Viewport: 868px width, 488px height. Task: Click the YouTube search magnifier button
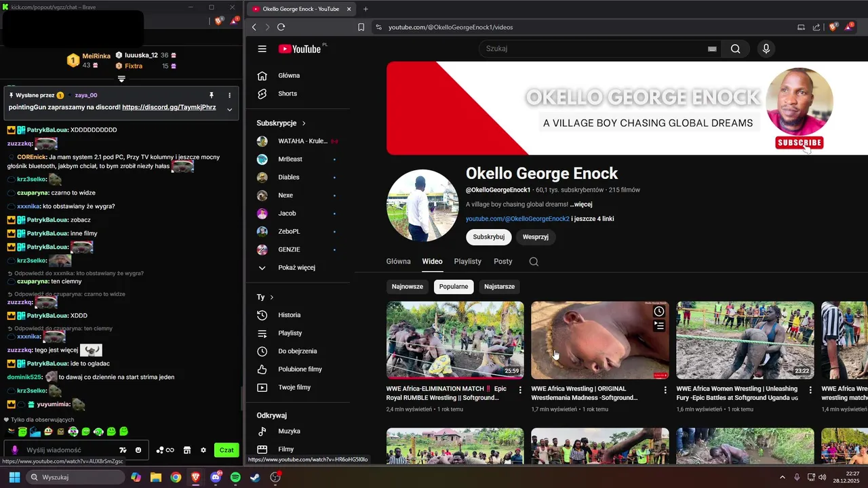[x=736, y=49]
